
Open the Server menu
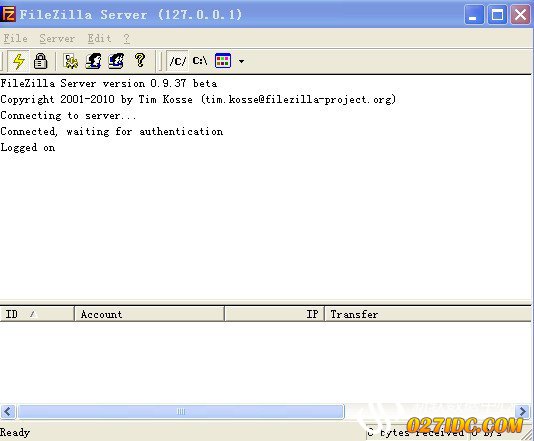tap(57, 38)
